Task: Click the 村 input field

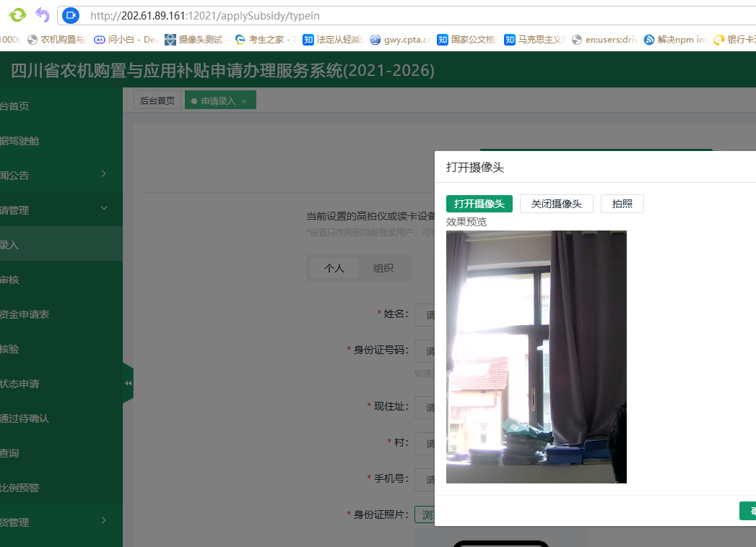Action: pyautogui.click(x=425, y=444)
